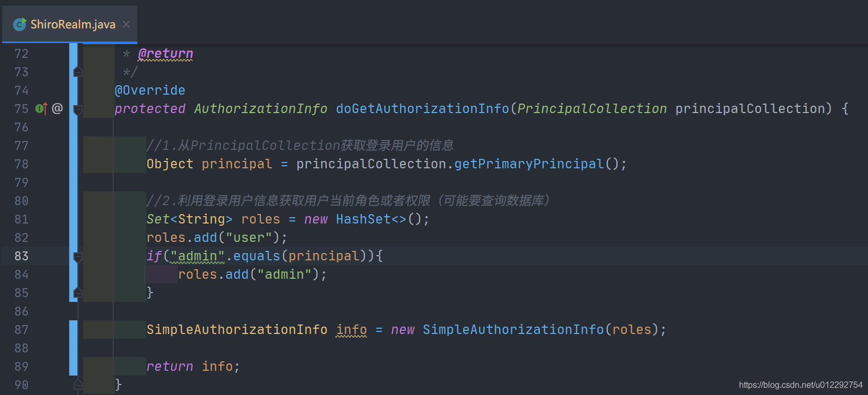The height and width of the screenshot is (395, 868).
Task: Click line number 83 in the gutter
Action: (x=22, y=256)
